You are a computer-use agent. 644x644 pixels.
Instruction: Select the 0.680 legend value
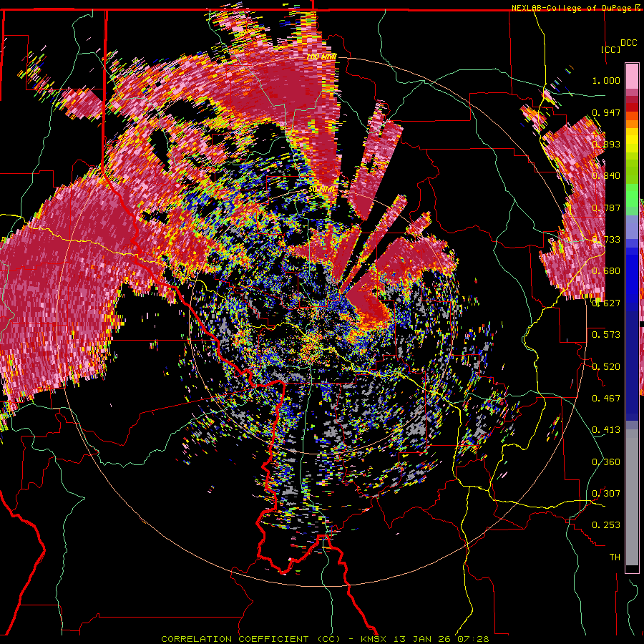click(606, 271)
